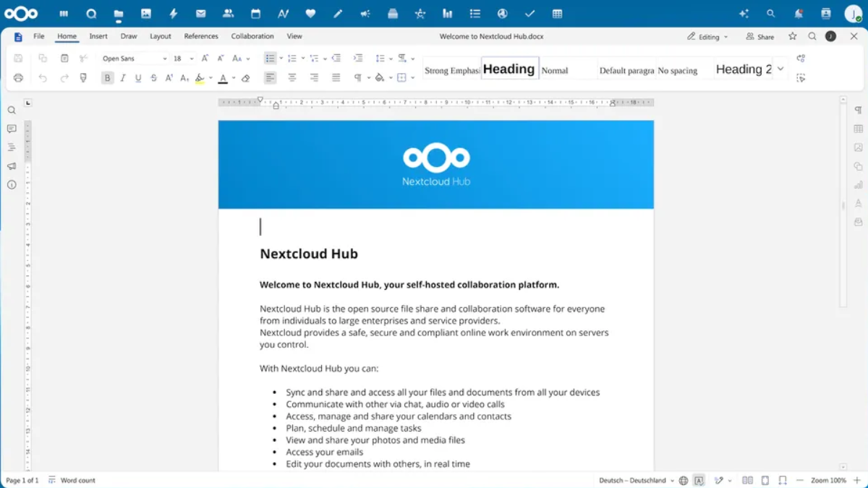Viewport: 868px width, 488px height.
Task: Apply the Heading 2 paragraph style
Action: (744, 69)
